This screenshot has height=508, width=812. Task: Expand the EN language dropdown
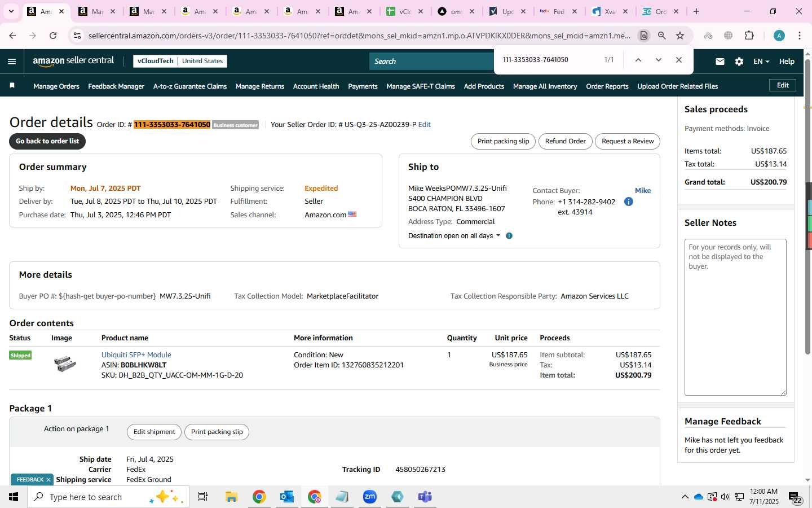point(761,62)
